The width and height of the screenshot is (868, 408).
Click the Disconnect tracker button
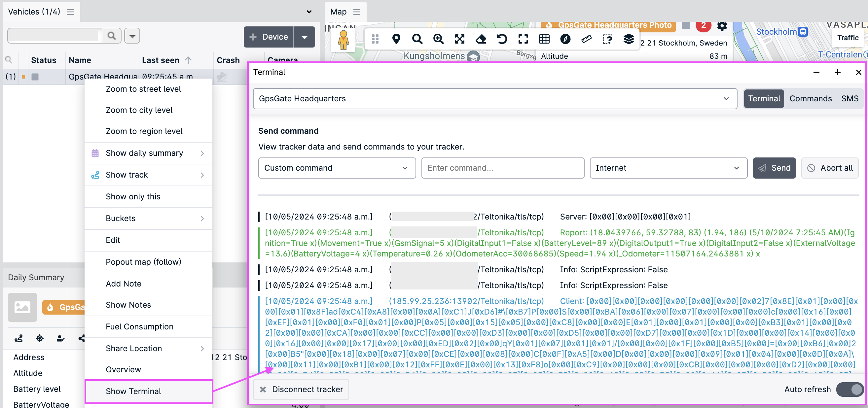point(301,390)
